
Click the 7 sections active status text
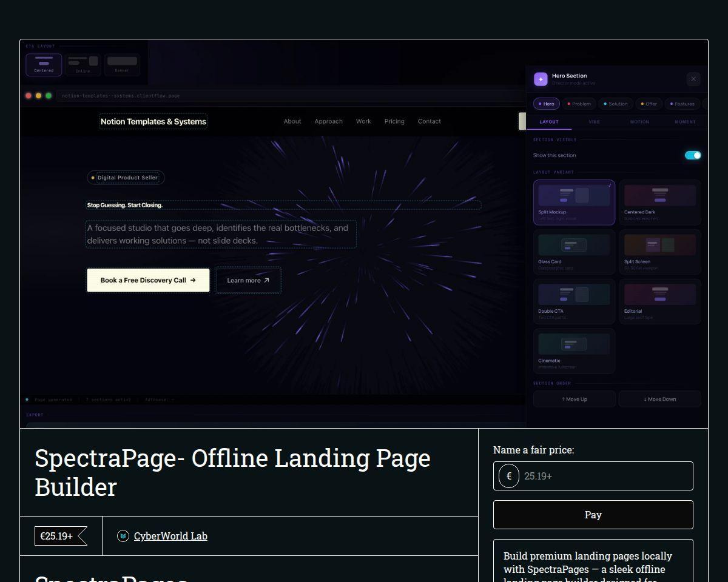point(108,400)
